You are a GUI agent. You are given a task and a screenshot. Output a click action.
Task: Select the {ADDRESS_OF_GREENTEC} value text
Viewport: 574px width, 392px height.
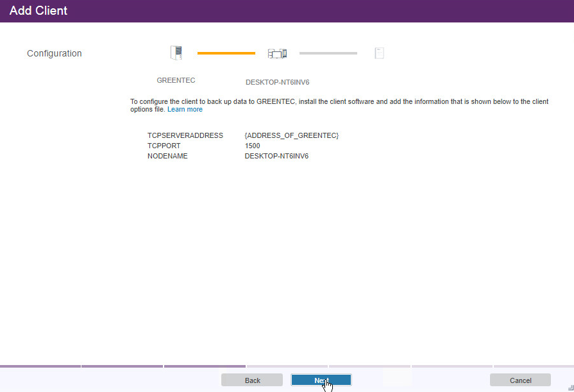click(291, 136)
